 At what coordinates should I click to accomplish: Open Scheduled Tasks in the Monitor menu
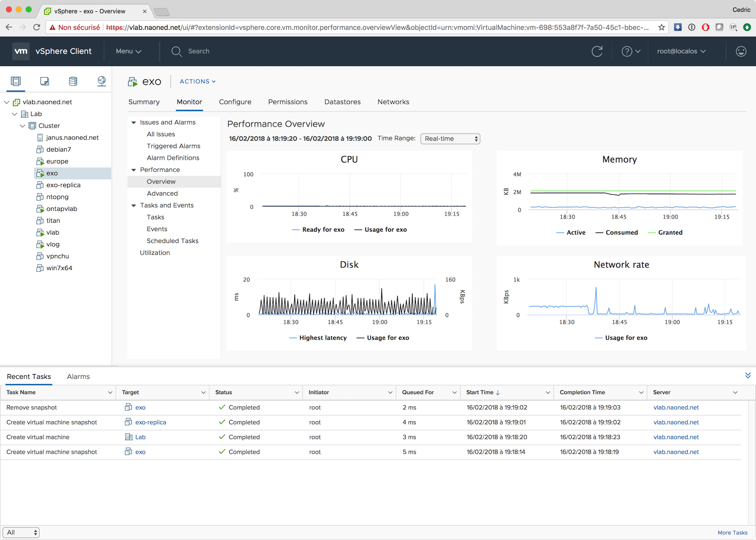172,241
